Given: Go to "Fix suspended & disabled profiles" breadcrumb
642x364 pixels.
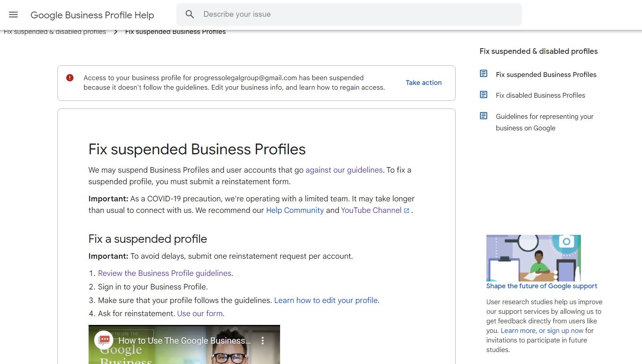Looking at the screenshot, I should (55, 32).
